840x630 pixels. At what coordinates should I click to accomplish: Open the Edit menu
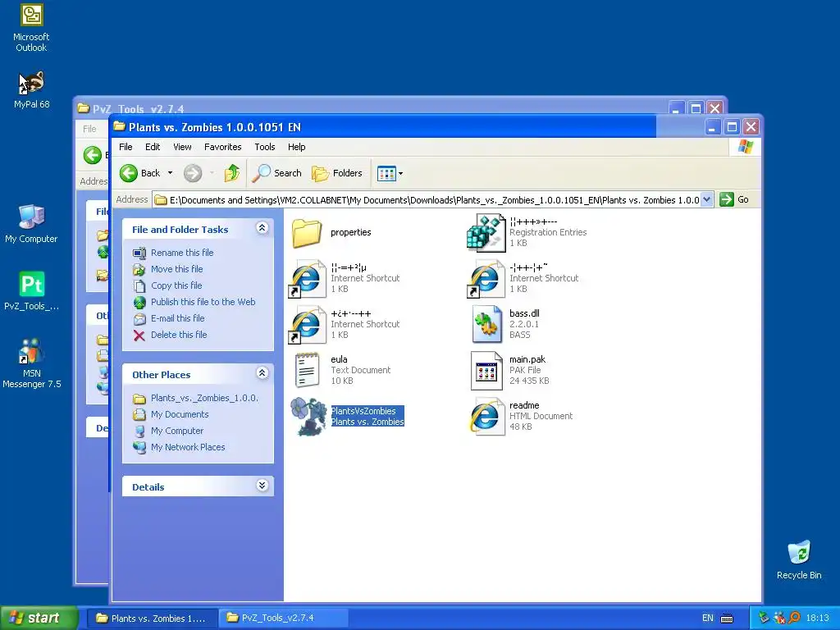[153, 147]
